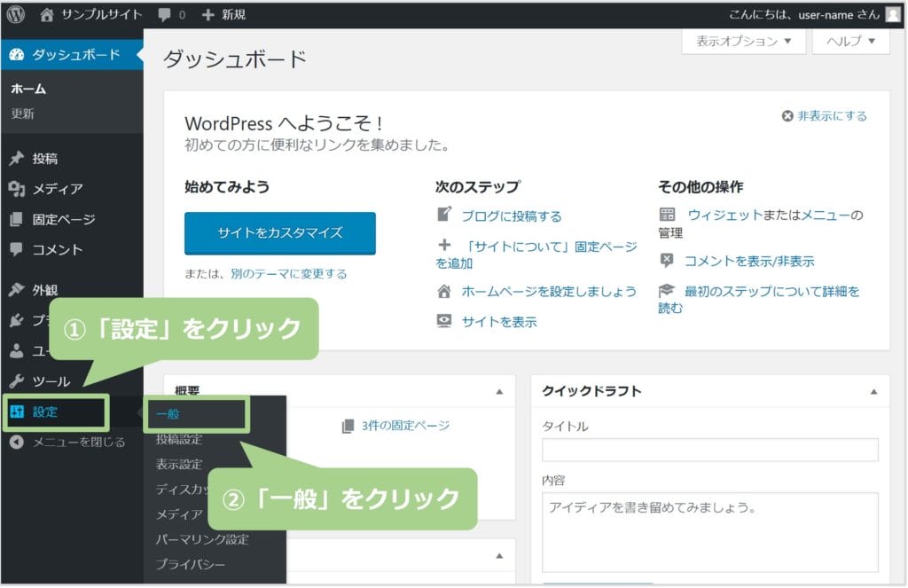Click the plugins plug icon in sidebar
The width and height of the screenshot is (908, 588).
17,320
